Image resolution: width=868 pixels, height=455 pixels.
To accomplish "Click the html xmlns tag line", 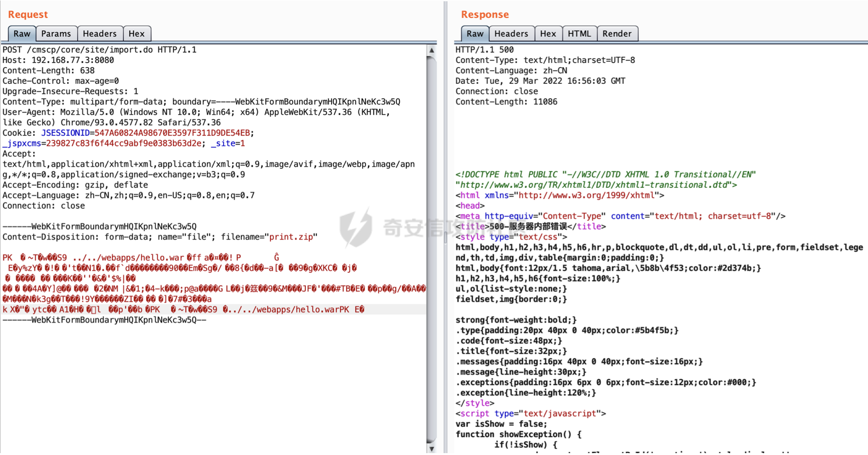I will coord(560,195).
